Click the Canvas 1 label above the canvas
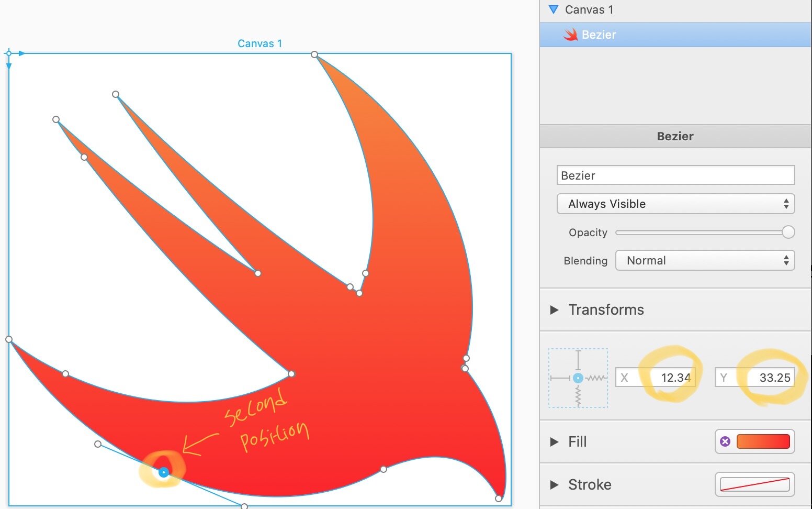Image resolution: width=812 pixels, height=509 pixels. coord(260,43)
